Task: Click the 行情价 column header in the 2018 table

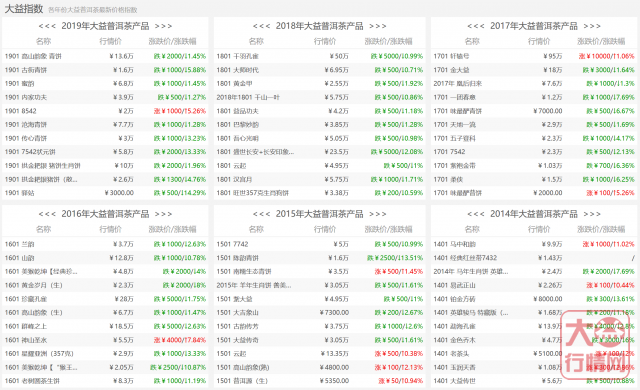Action: click(x=325, y=41)
